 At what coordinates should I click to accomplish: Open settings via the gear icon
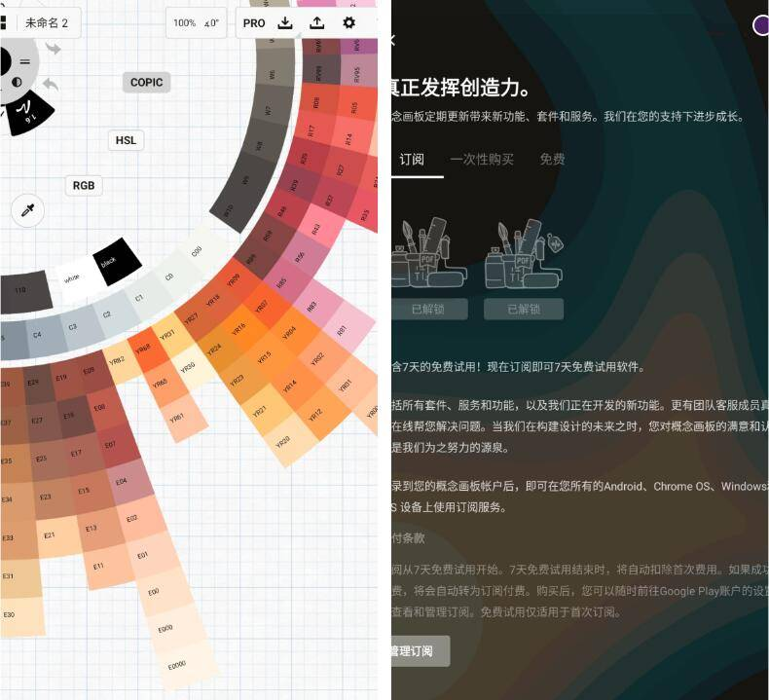[348, 23]
